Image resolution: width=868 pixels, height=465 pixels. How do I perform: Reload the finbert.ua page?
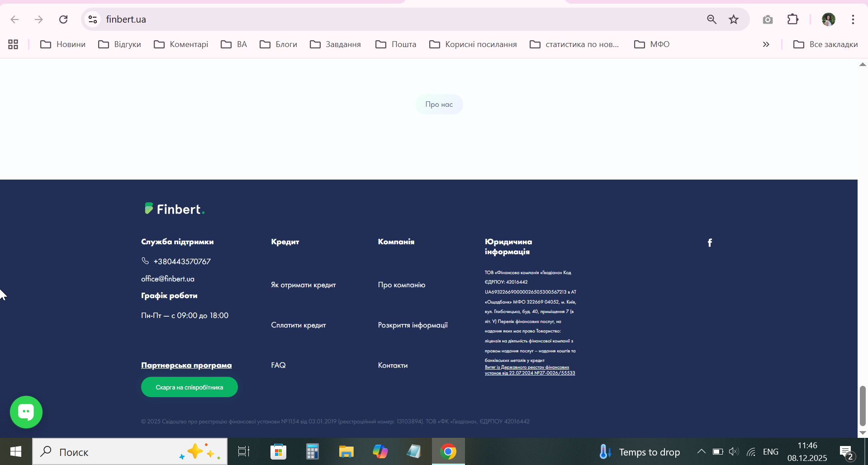(63, 19)
